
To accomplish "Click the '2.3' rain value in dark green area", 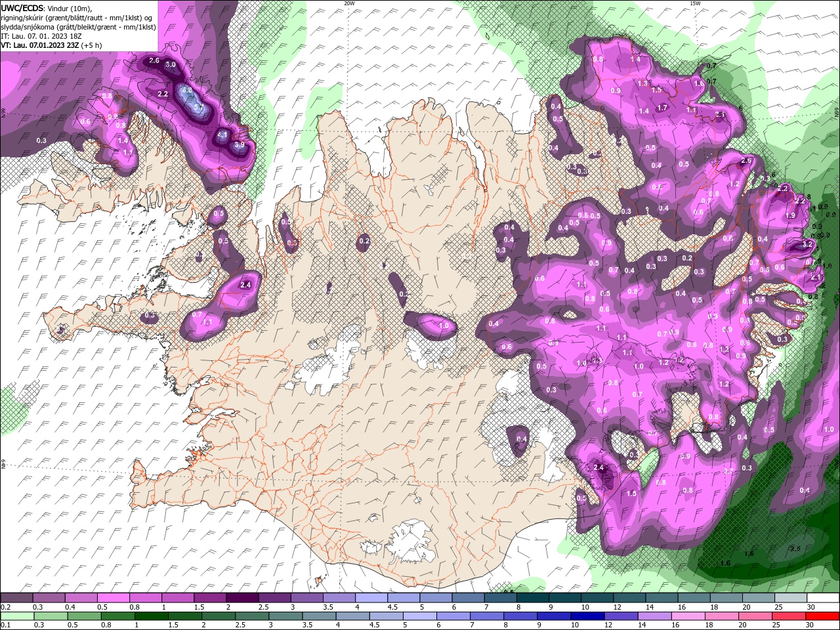I will click(x=795, y=549).
